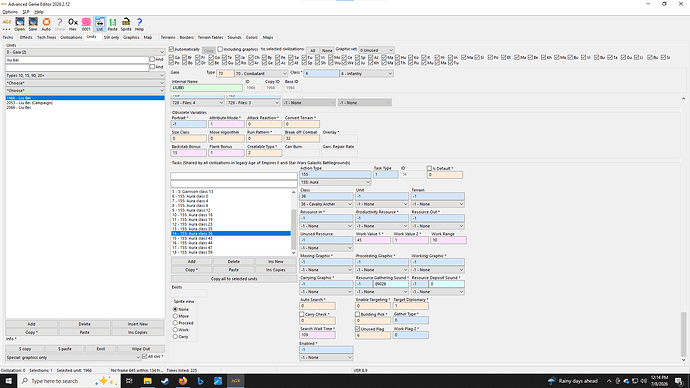The width and height of the screenshot is (690, 388).
Task: Click the 0001 pink spiral icon
Action: pos(86,24)
